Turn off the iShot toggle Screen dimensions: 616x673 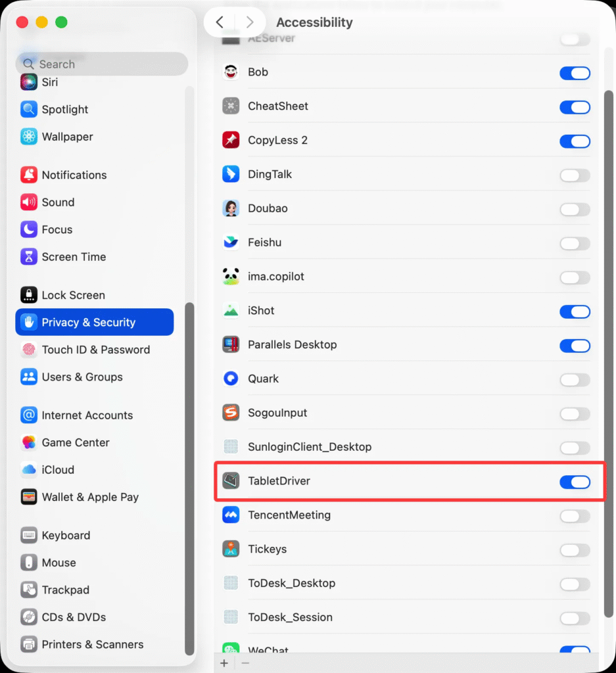tap(575, 312)
